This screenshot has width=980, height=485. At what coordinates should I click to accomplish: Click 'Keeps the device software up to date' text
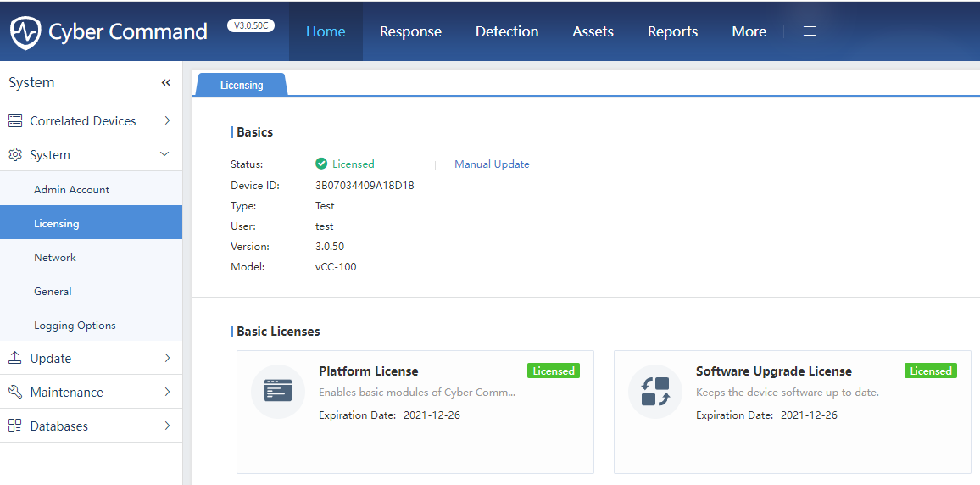click(x=788, y=393)
